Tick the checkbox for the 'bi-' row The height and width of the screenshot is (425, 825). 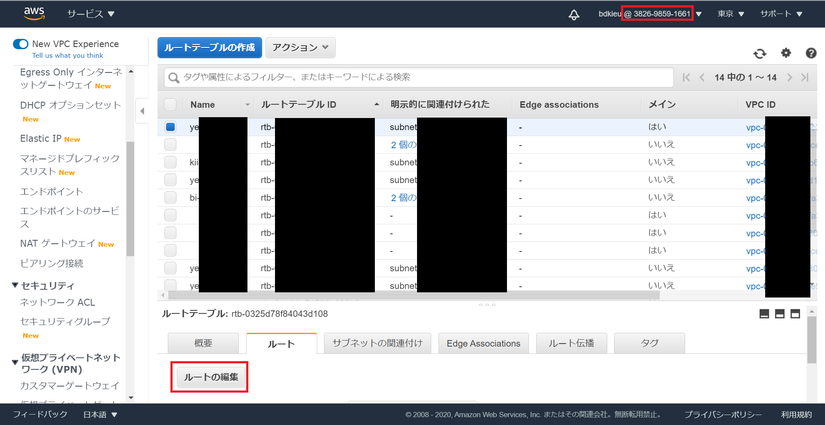click(170, 198)
